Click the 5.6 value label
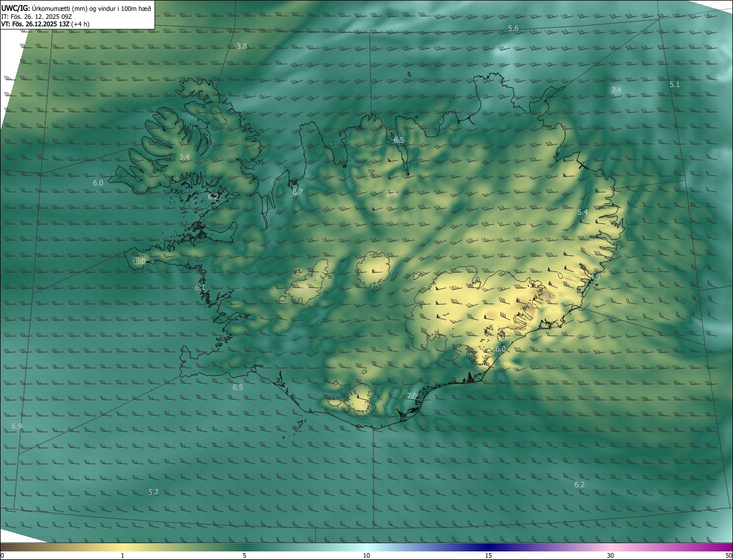The image size is (733, 560). tap(513, 29)
